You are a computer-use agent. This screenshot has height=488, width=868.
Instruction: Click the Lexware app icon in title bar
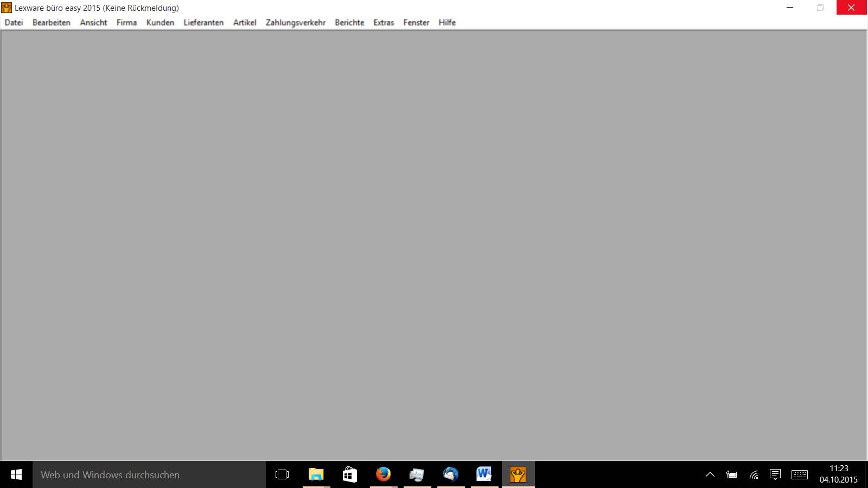(7, 8)
